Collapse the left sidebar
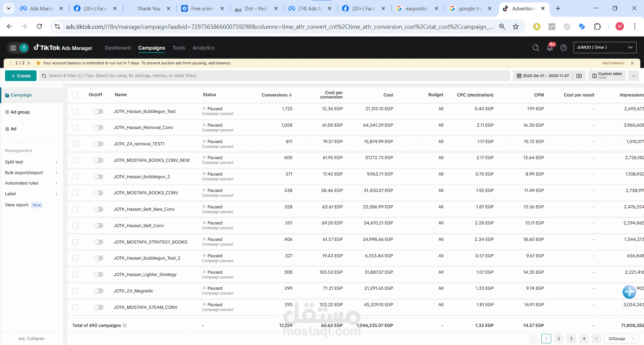The height and width of the screenshot is (345, 644). (x=32, y=339)
